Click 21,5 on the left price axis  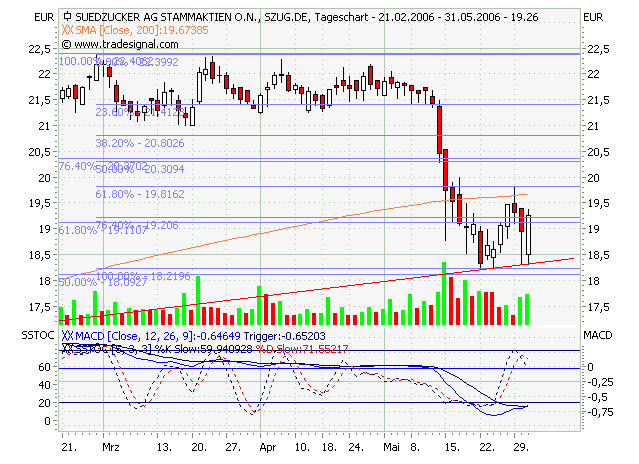tap(40, 100)
